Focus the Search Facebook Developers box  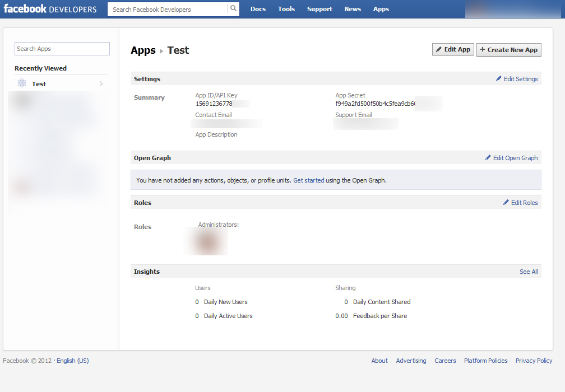coord(168,10)
